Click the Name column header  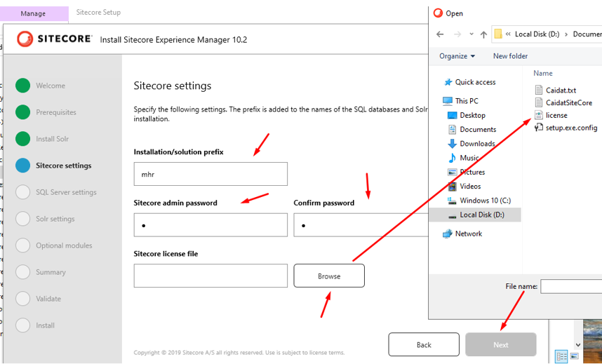click(543, 73)
